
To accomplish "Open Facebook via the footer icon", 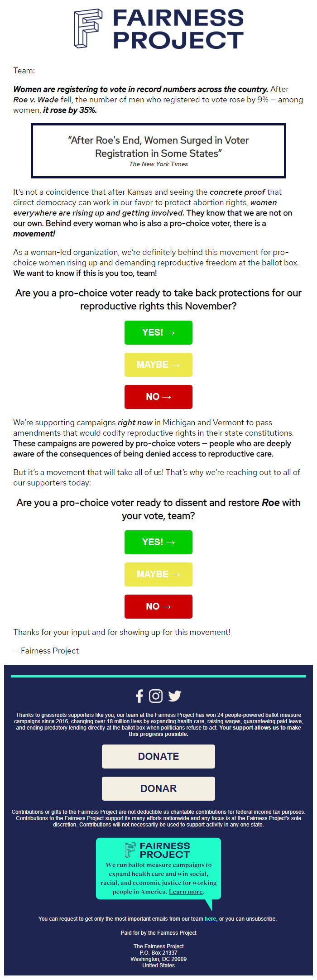I will coord(140,696).
